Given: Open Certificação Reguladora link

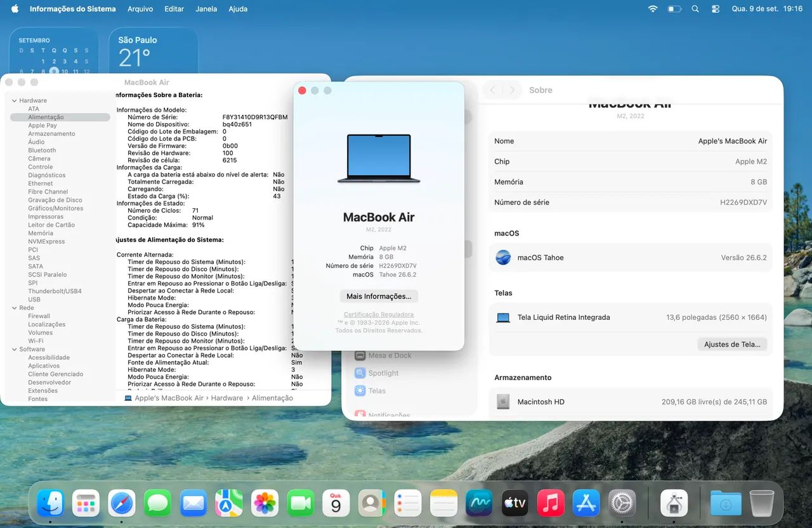Looking at the screenshot, I should 379,314.
